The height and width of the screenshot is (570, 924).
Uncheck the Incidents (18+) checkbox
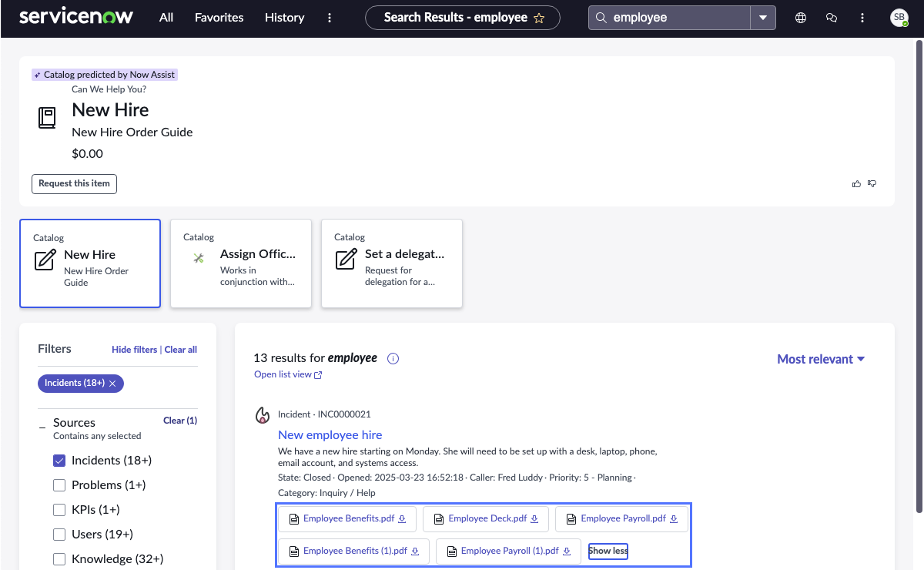point(59,461)
